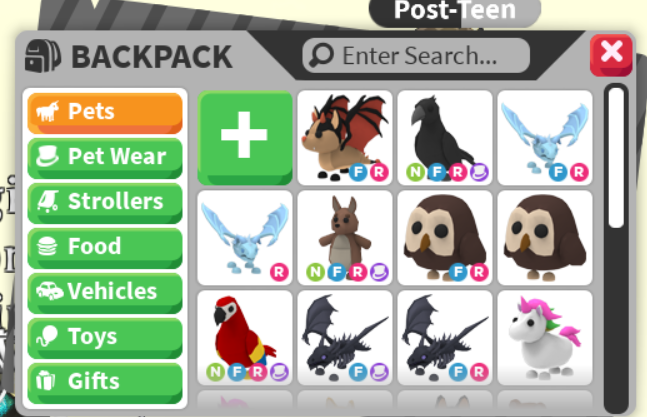Click the Enter Search field
The image size is (647, 417).
tap(416, 56)
